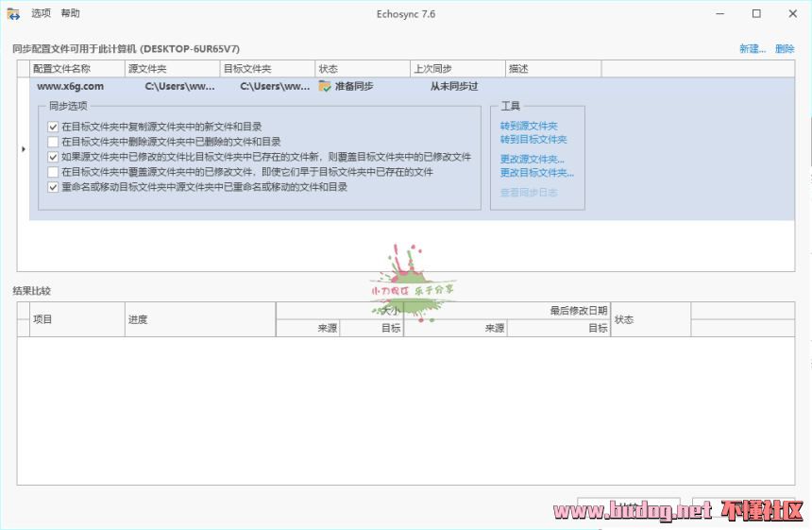Image resolution: width=812 pixels, height=530 pixels.
Task: Click the 进度 column header in results
Action: (x=199, y=319)
